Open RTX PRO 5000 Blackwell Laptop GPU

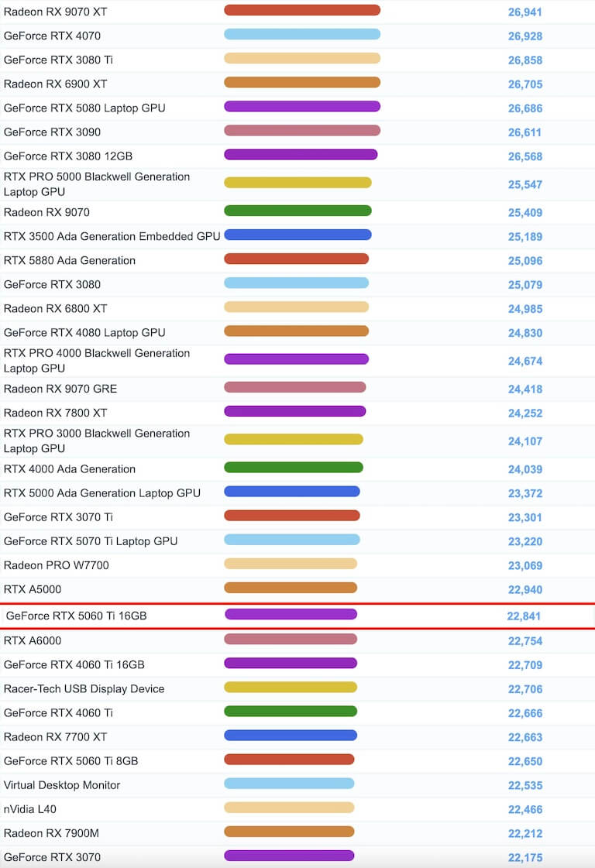[97, 184]
